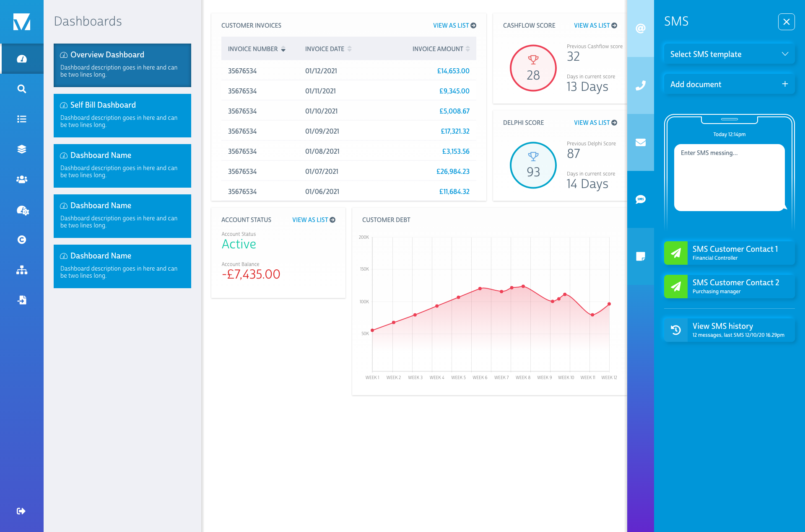Expand Add document with plus icon
805x532 pixels.
(x=729, y=84)
